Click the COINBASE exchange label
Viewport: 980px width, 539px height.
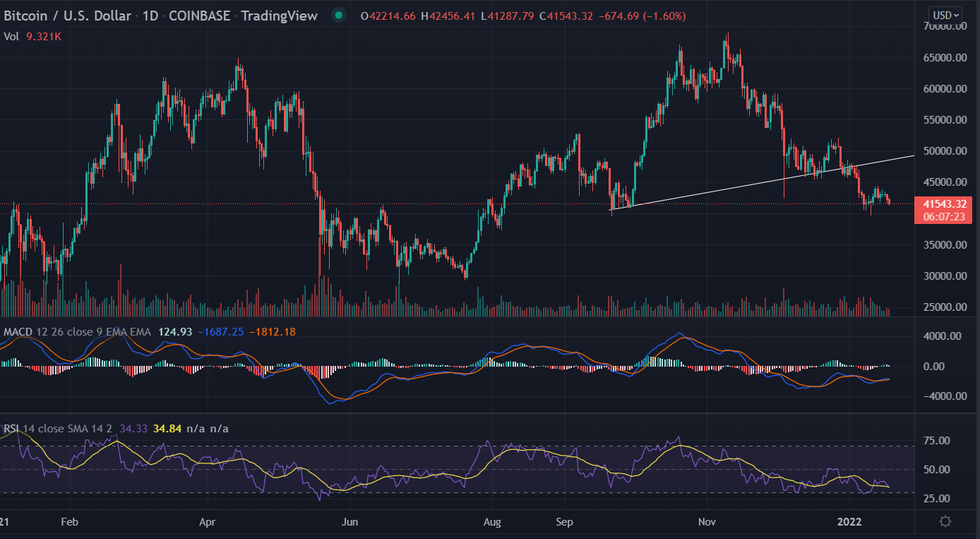click(199, 16)
